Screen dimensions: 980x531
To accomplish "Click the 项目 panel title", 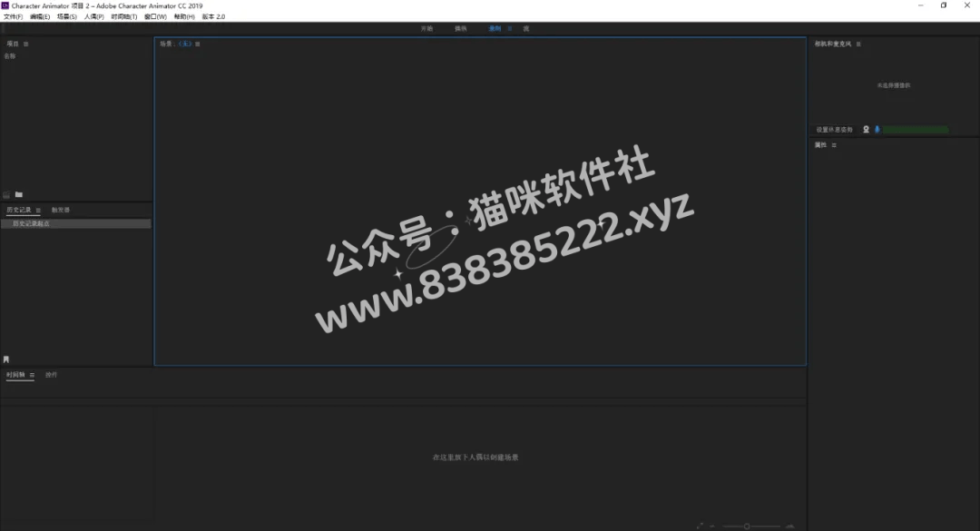I will pyautogui.click(x=13, y=44).
